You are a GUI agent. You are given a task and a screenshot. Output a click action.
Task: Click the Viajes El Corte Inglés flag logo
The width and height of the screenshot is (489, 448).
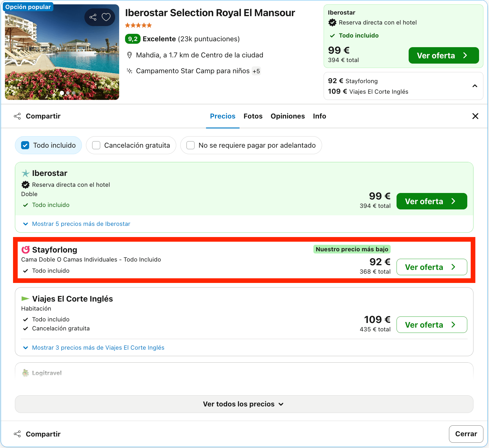click(25, 299)
